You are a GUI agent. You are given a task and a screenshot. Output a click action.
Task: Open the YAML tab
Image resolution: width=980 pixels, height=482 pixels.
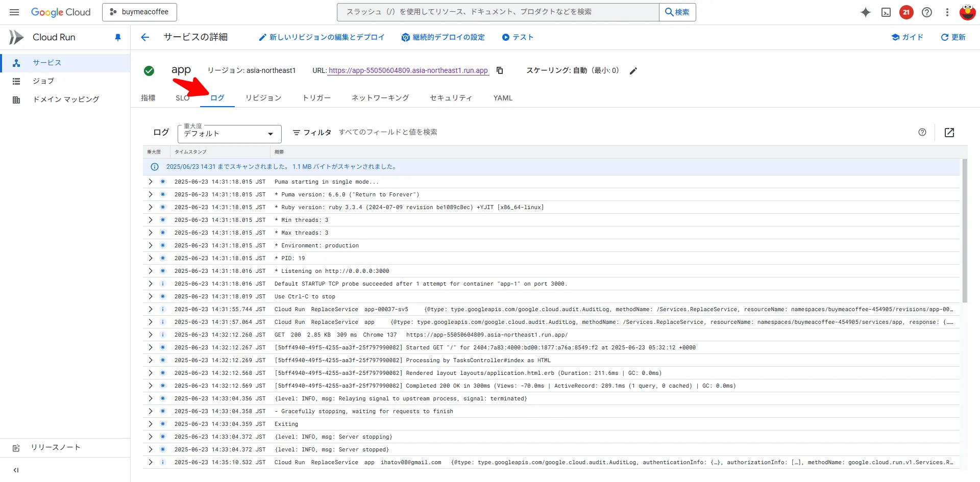[503, 98]
